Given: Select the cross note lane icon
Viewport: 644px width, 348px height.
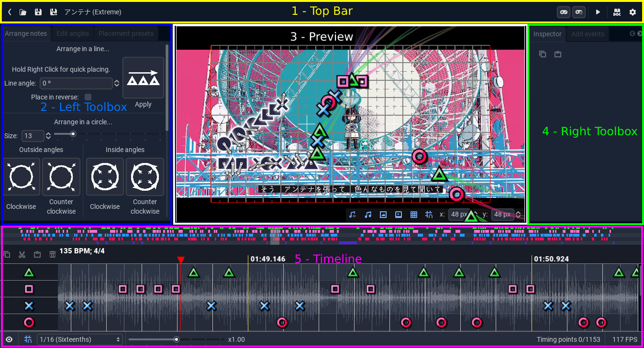Looking at the screenshot, I should point(29,305).
